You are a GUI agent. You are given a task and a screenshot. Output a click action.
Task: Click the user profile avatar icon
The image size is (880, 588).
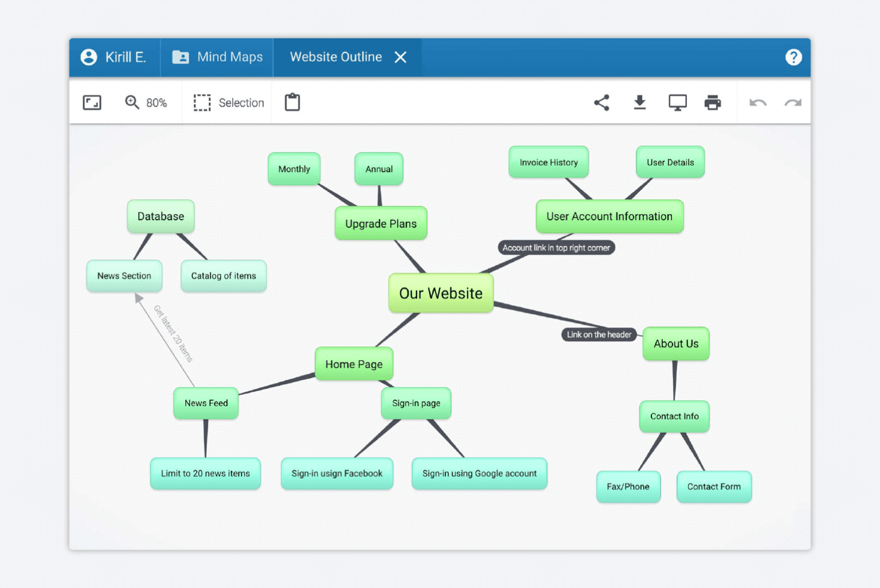(89, 57)
